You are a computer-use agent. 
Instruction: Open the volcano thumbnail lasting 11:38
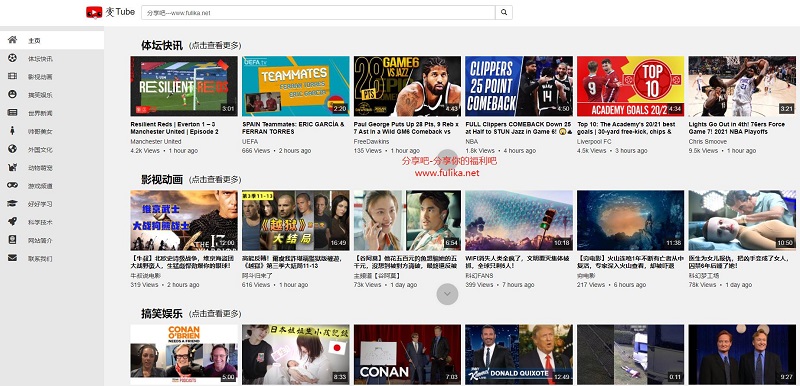point(631,220)
